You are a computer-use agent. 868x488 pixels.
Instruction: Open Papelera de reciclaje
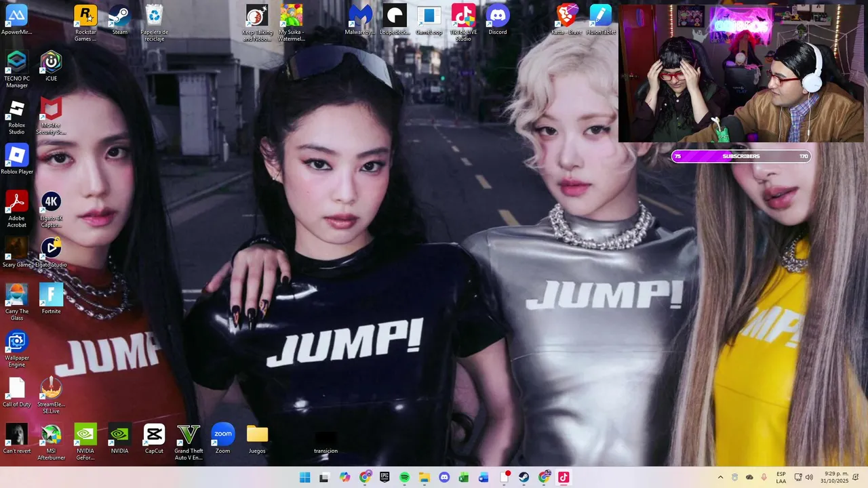coord(155,23)
